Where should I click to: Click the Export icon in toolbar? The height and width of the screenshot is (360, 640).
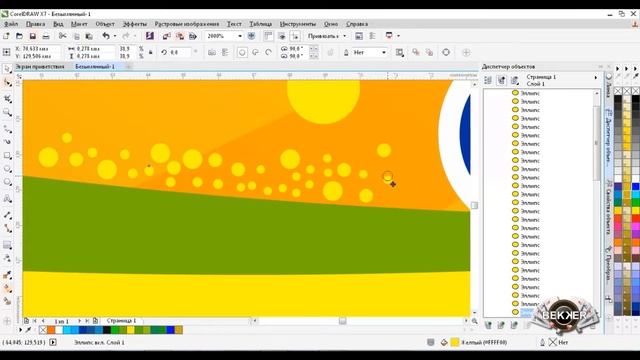tap(180, 36)
